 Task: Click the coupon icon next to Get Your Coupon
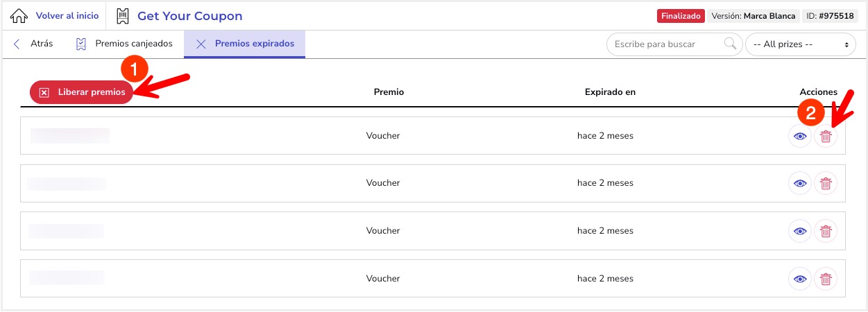tap(123, 15)
